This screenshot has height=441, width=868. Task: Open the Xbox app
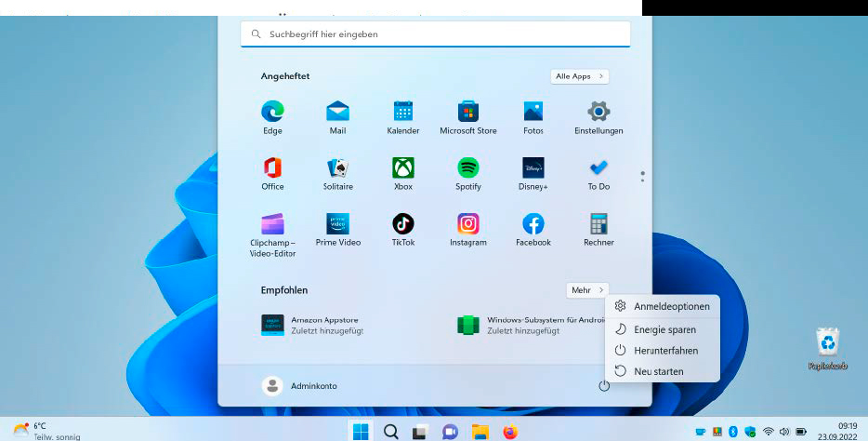point(403,168)
